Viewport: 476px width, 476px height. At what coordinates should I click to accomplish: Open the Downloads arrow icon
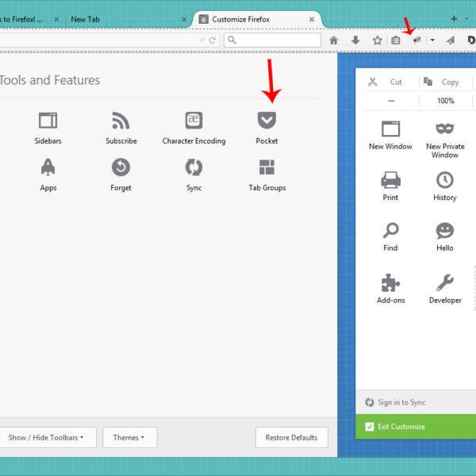click(x=355, y=40)
